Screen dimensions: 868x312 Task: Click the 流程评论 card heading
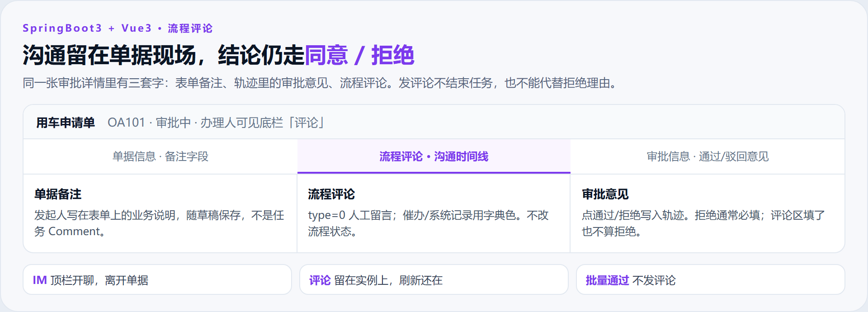pos(331,194)
